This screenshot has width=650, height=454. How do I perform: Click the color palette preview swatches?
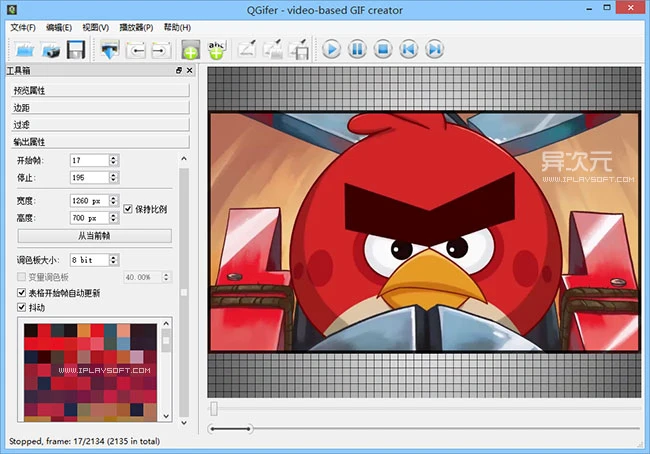click(90, 372)
